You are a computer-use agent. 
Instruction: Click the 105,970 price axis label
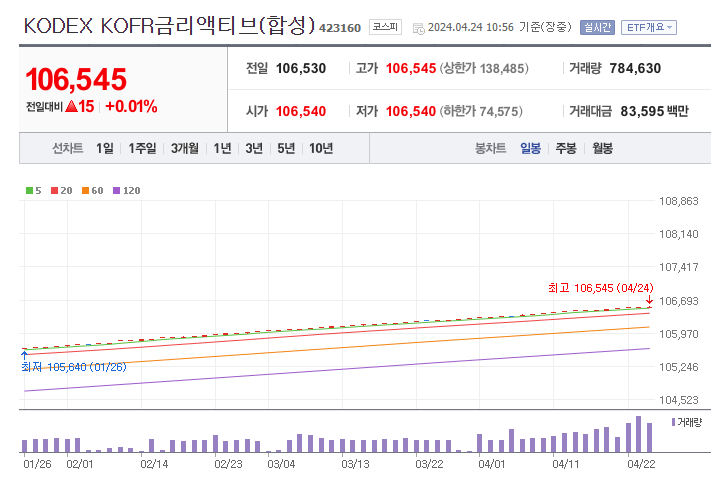pos(678,334)
